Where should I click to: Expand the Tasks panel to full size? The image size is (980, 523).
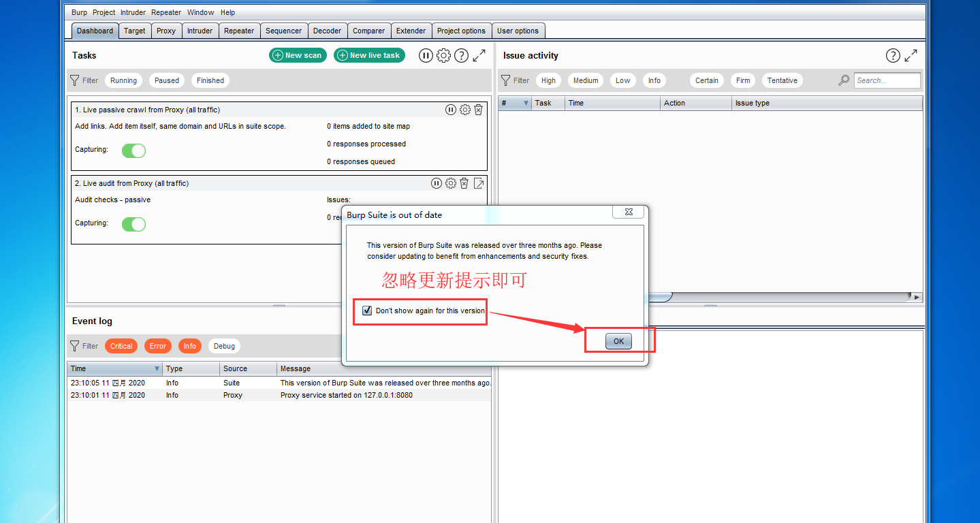pos(479,56)
